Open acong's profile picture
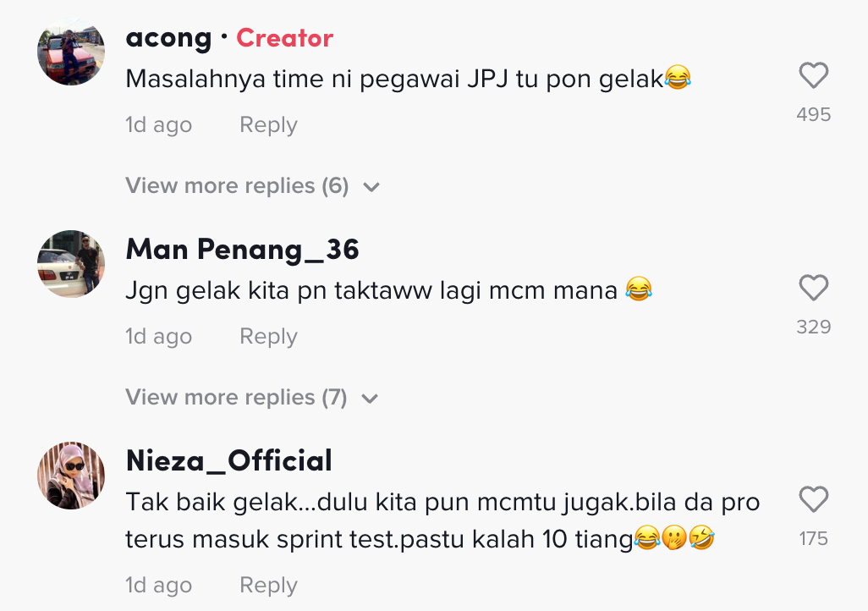This screenshot has height=611, width=868. pos(71,52)
